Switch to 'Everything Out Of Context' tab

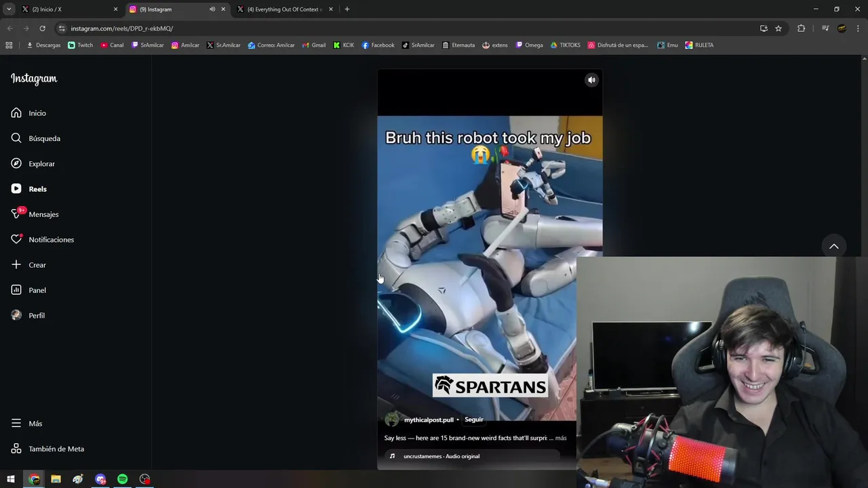(x=284, y=9)
